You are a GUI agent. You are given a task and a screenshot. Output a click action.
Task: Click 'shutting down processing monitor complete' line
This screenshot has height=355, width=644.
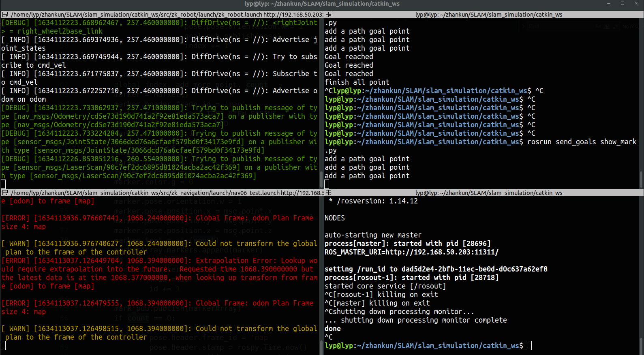click(415, 320)
